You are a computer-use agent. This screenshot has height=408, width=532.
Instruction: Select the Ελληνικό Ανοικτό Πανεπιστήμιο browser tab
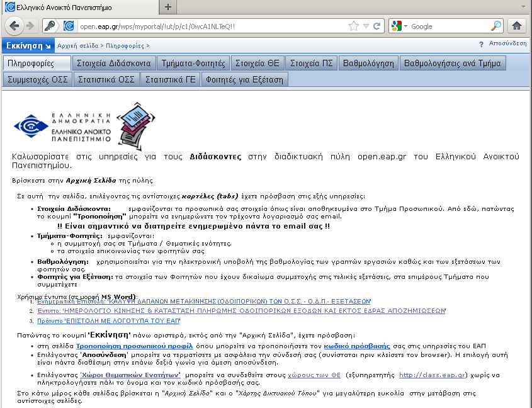pyautogui.click(x=81, y=7)
